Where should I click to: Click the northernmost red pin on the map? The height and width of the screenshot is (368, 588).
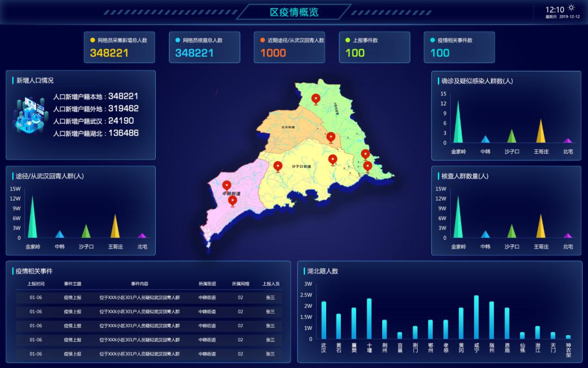click(316, 99)
